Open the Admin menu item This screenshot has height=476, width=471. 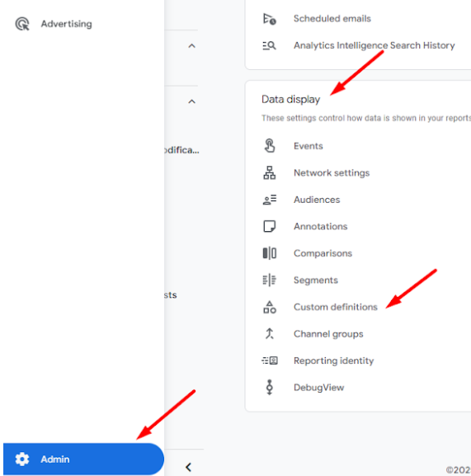[x=83, y=459]
